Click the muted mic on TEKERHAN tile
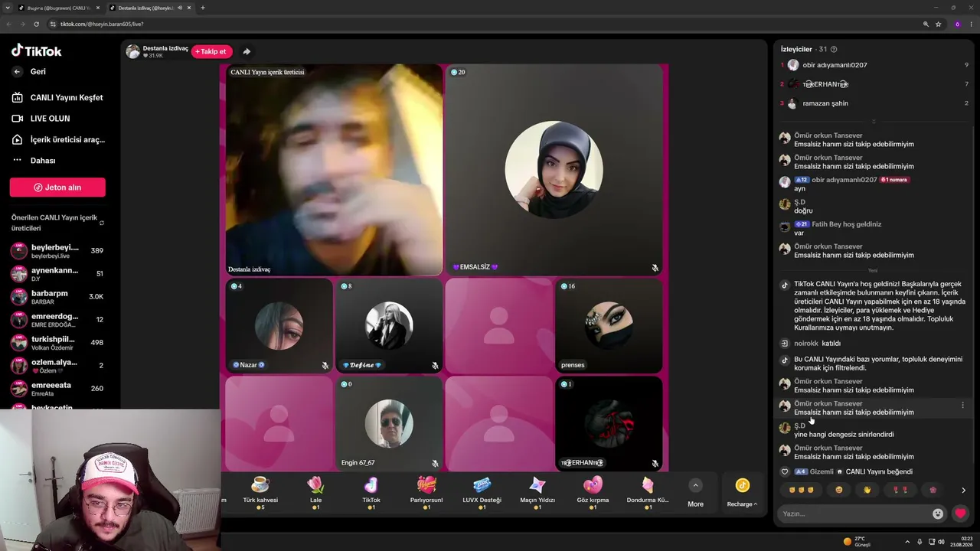 pyautogui.click(x=655, y=464)
